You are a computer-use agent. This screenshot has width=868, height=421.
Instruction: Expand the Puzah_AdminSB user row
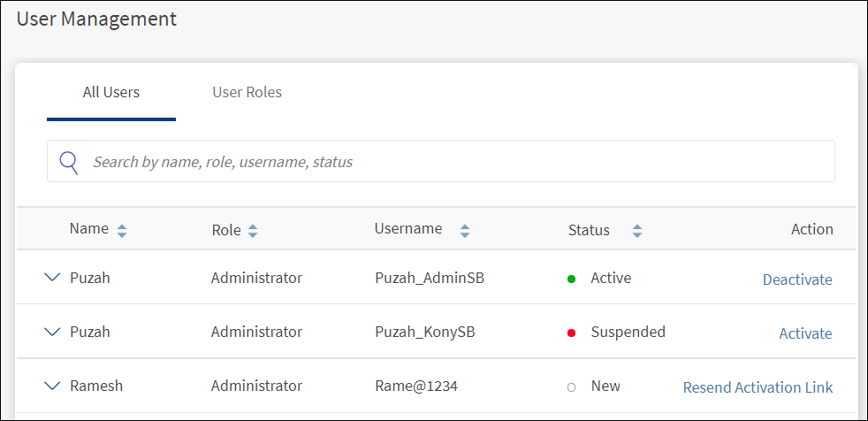(53, 278)
